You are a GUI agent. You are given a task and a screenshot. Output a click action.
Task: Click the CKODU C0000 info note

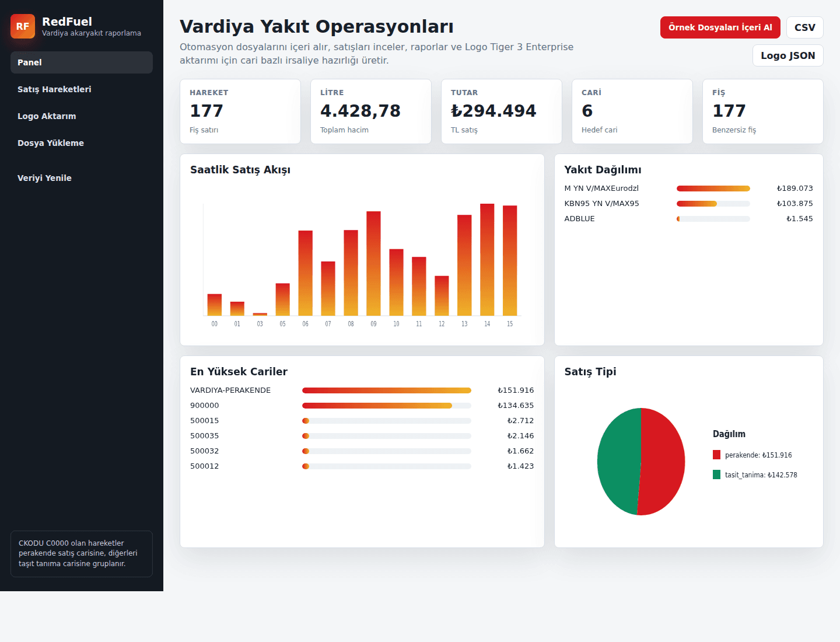[x=82, y=553]
